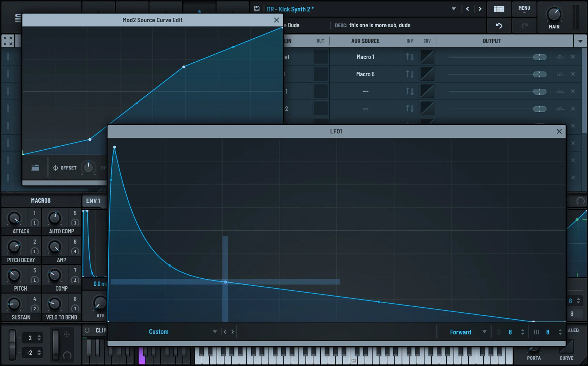Image resolution: width=588 pixels, height=366 pixels.
Task: Click the ATTACK macro knob
Action: (14, 218)
